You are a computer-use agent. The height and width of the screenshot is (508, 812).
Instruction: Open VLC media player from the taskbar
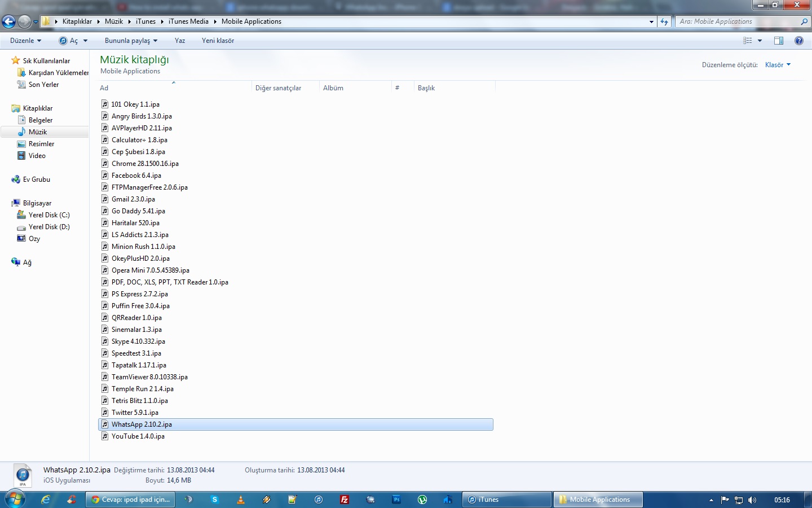point(241,500)
